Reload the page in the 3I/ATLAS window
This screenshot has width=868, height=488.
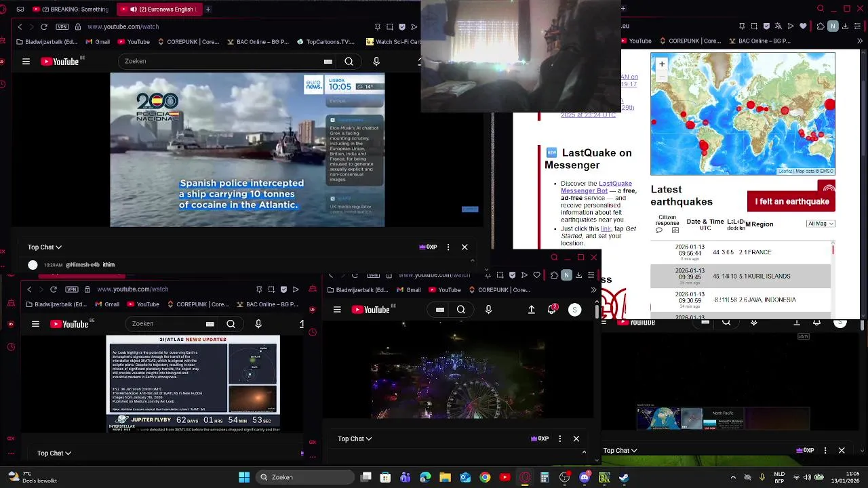[54, 289]
